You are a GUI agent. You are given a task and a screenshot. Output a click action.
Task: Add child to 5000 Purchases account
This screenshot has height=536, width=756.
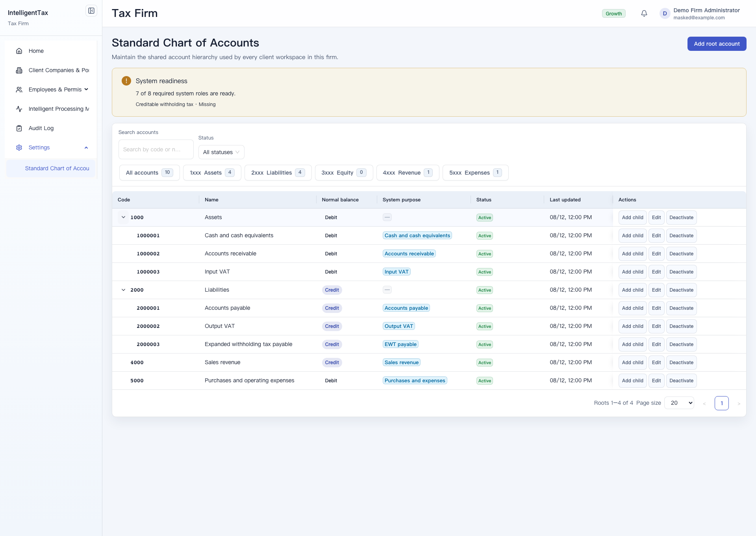(632, 381)
